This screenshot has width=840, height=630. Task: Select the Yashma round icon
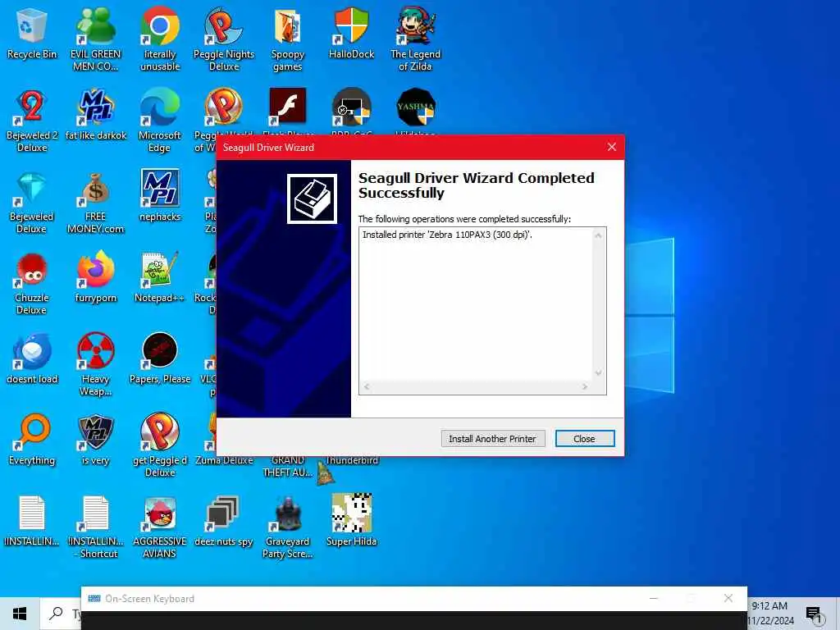point(415,107)
